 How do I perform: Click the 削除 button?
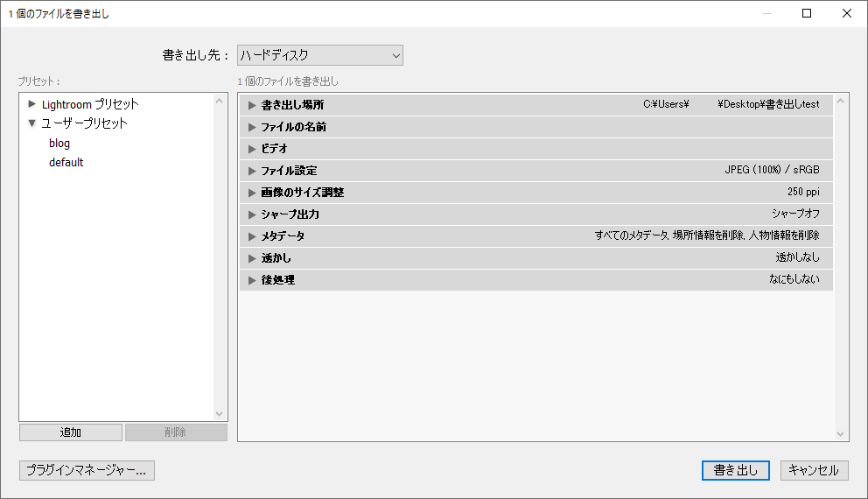pos(176,432)
